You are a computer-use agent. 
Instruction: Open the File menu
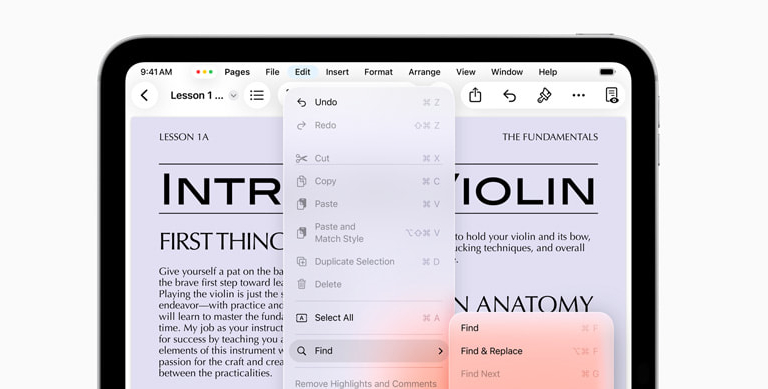[272, 72]
